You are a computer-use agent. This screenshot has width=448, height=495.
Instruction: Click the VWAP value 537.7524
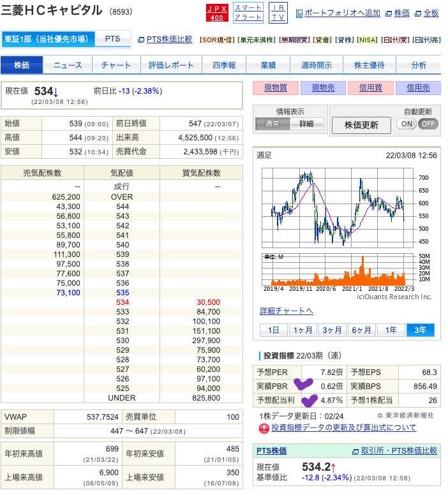[102, 417]
